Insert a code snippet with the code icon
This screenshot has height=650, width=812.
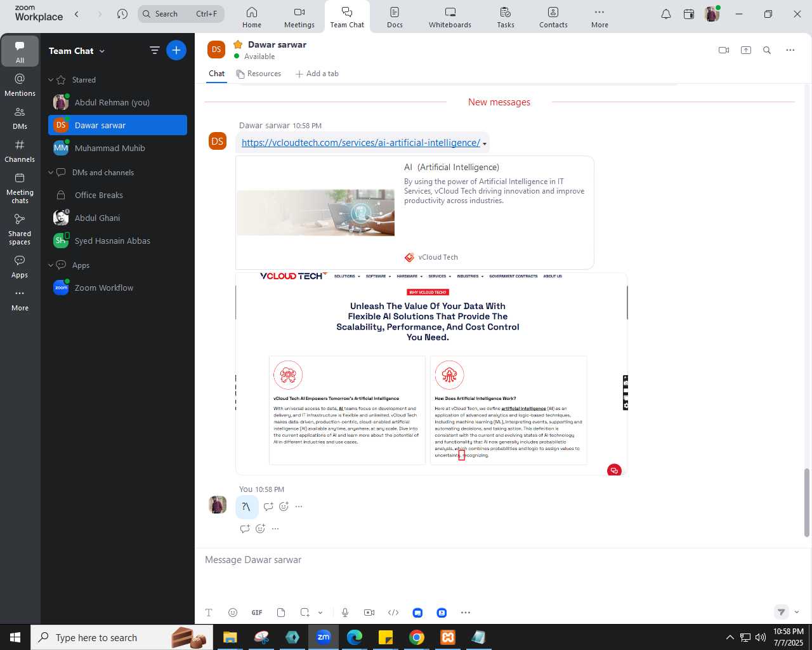[393, 613]
